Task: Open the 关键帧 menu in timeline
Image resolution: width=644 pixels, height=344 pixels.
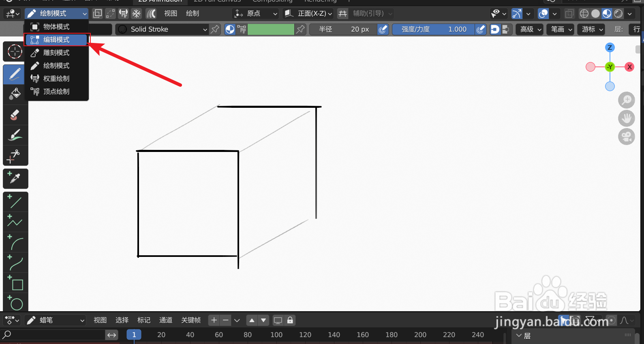Action: (x=191, y=320)
